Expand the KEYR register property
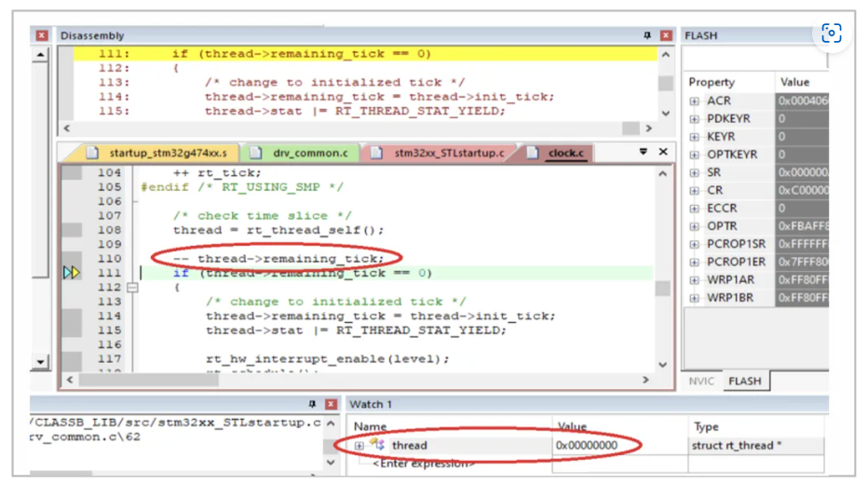Viewport: 868px width, 485px height. [x=694, y=137]
